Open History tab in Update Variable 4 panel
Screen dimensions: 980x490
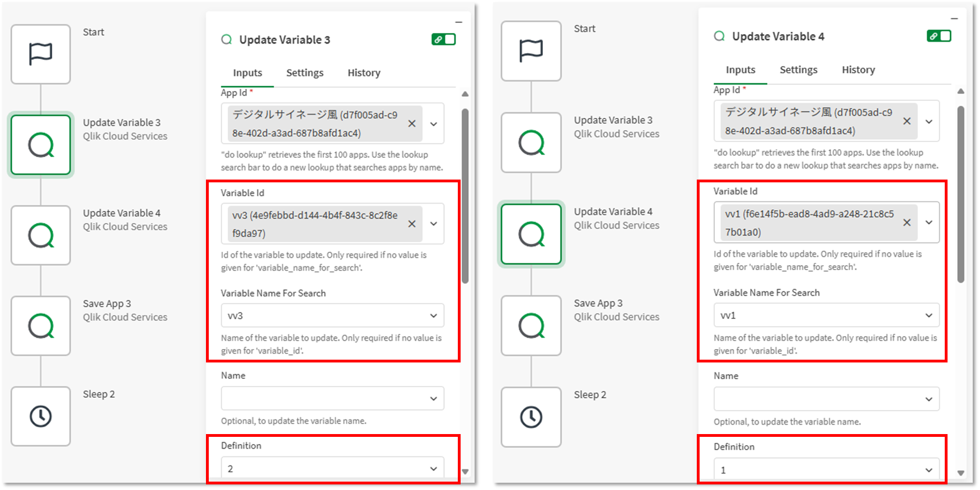(858, 70)
